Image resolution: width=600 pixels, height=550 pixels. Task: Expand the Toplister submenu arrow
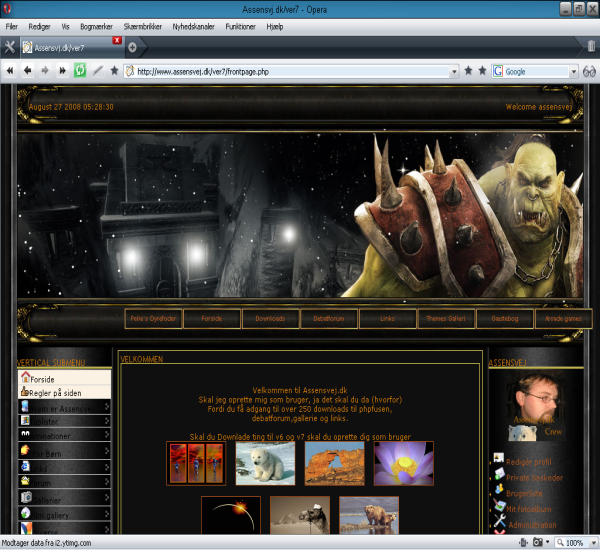click(107, 421)
